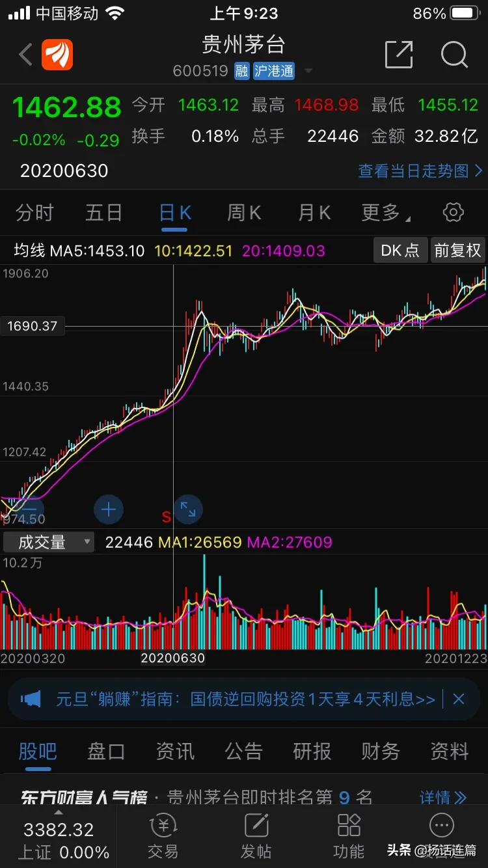Tap the 今开 1463.12 value
Screen dimensions: 488x868
[208, 105]
